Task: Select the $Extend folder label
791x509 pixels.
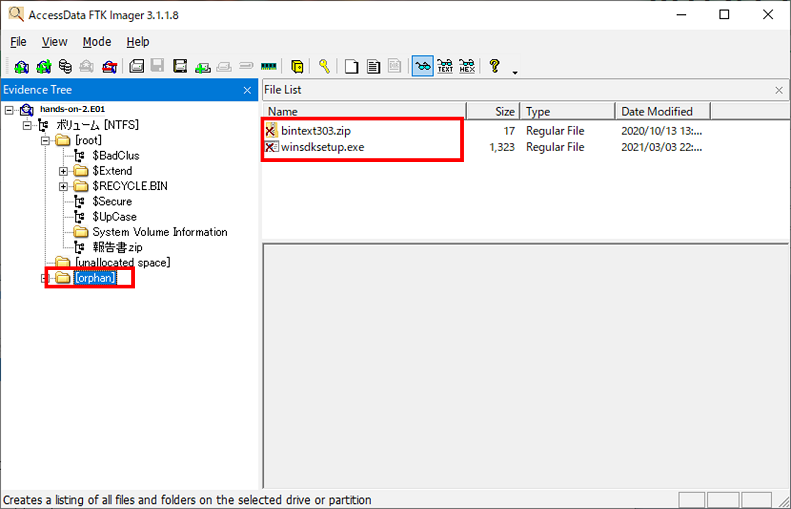Action: (x=112, y=171)
